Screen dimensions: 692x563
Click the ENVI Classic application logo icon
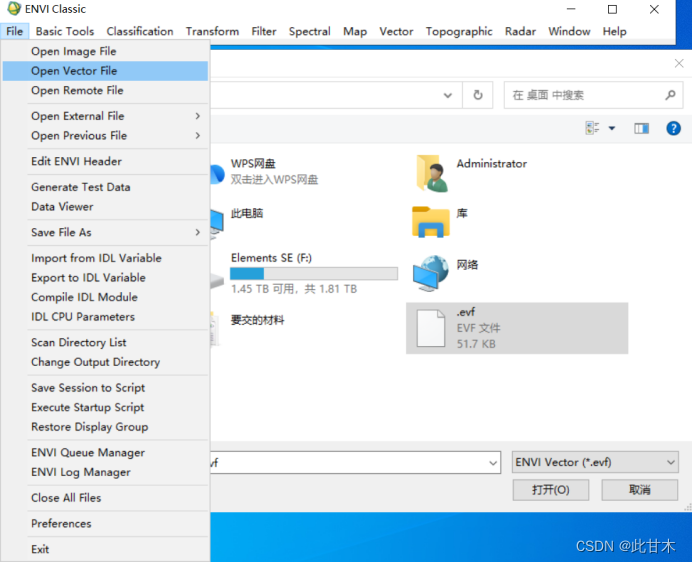(14, 8)
